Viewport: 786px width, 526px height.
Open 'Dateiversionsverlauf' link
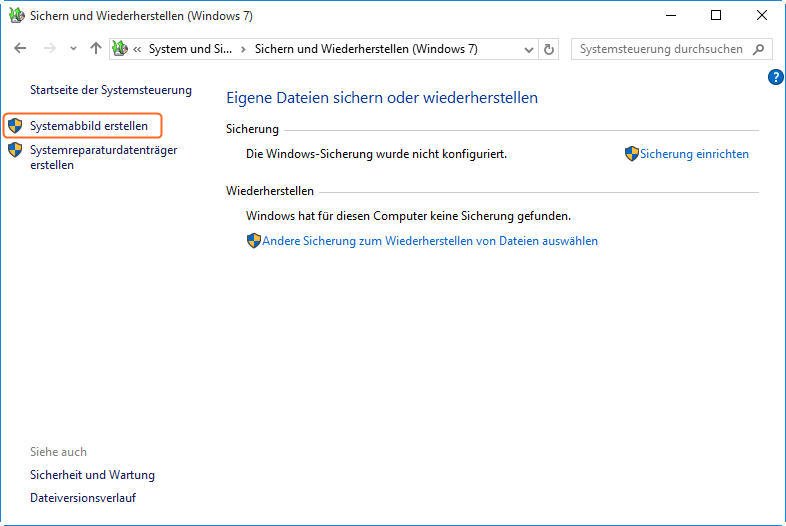point(83,498)
